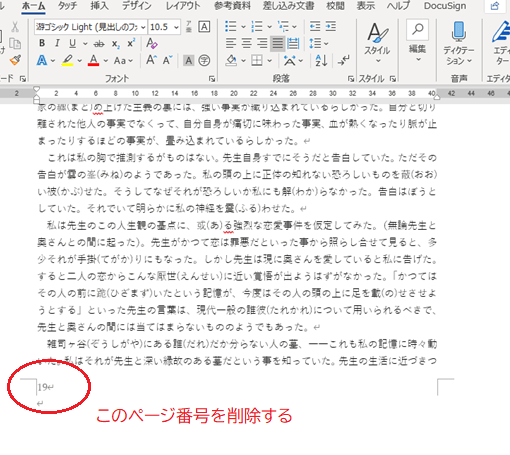Click the Copy icon
The width and height of the screenshot is (510, 455).
tap(15, 44)
